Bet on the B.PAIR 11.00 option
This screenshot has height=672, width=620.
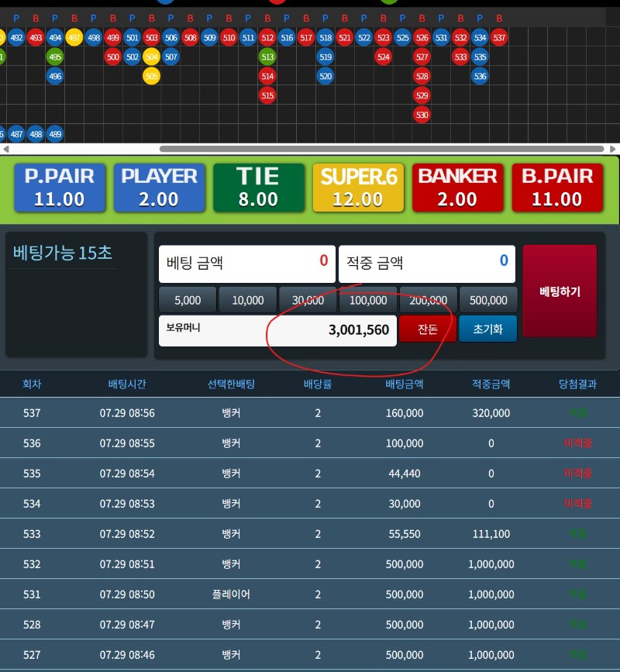point(557,188)
